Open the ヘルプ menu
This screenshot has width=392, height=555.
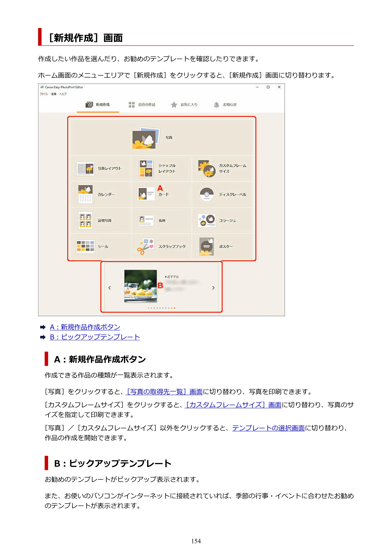(63, 94)
